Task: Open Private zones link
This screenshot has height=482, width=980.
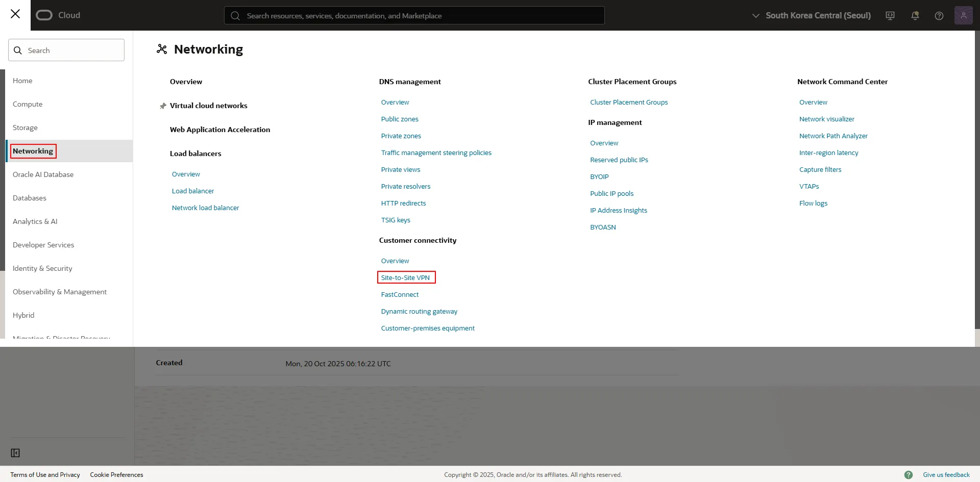Action: (401, 136)
